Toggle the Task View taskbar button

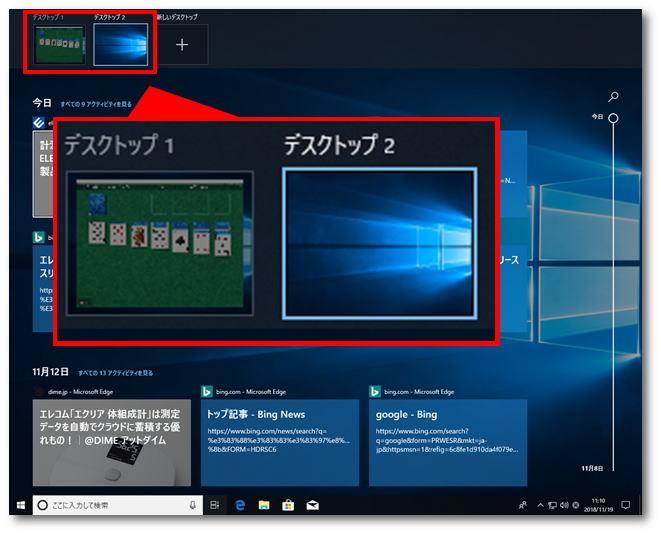tap(215, 505)
